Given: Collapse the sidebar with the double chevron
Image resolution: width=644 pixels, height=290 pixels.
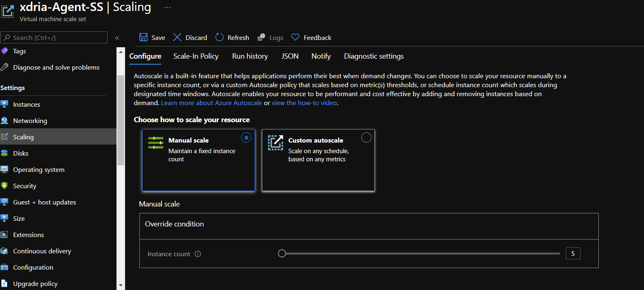Looking at the screenshot, I should tap(117, 38).
